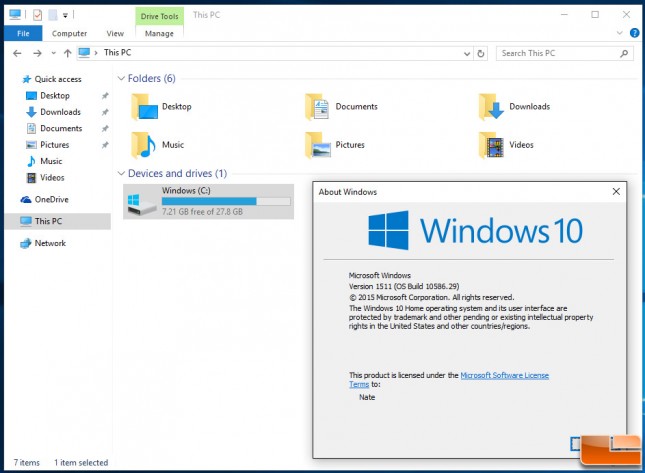
Task: Open Documents under Quick access
Action: tap(61, 128)
